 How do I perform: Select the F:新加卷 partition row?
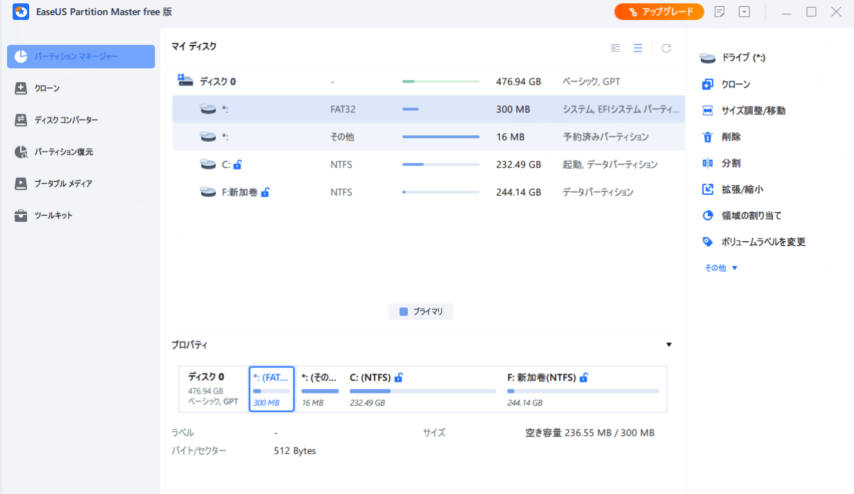(428, 192)
